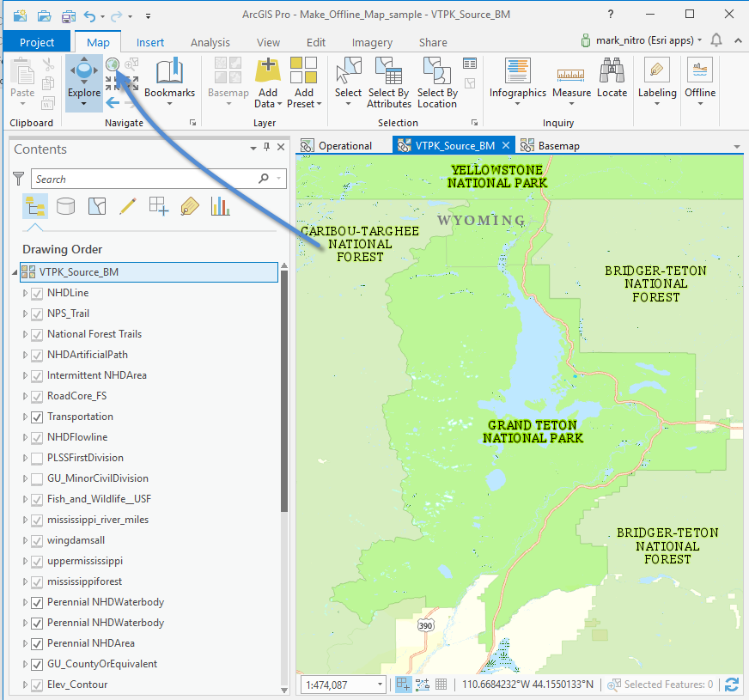Expand the NHDLine layer
This screenshot has width=749, height=700.
click(x=25, y=293)
